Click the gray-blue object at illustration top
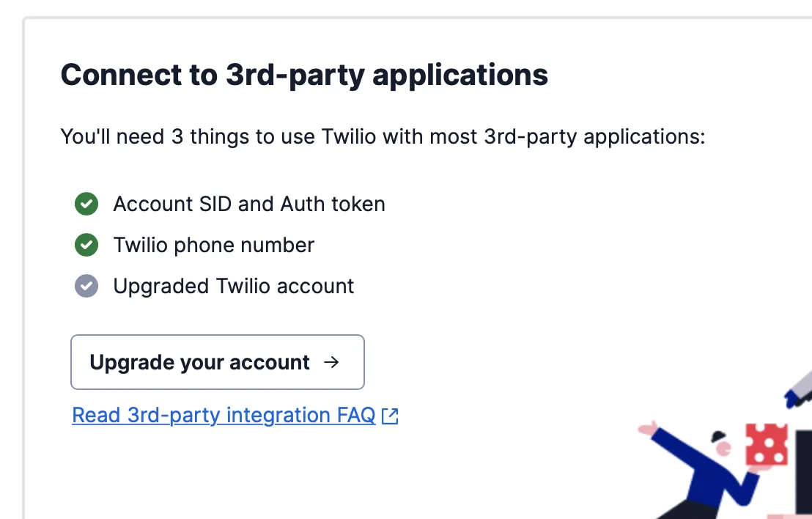 (799, 389)
